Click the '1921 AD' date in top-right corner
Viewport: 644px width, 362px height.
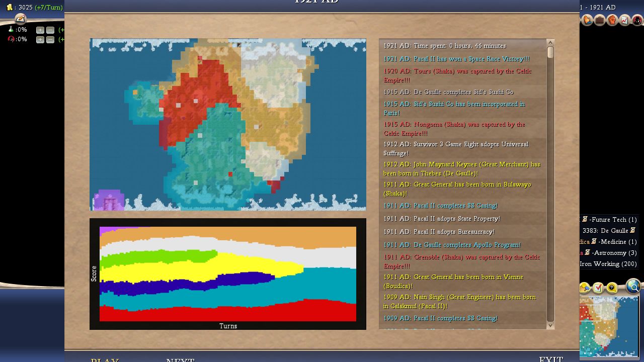pos(602,8)
